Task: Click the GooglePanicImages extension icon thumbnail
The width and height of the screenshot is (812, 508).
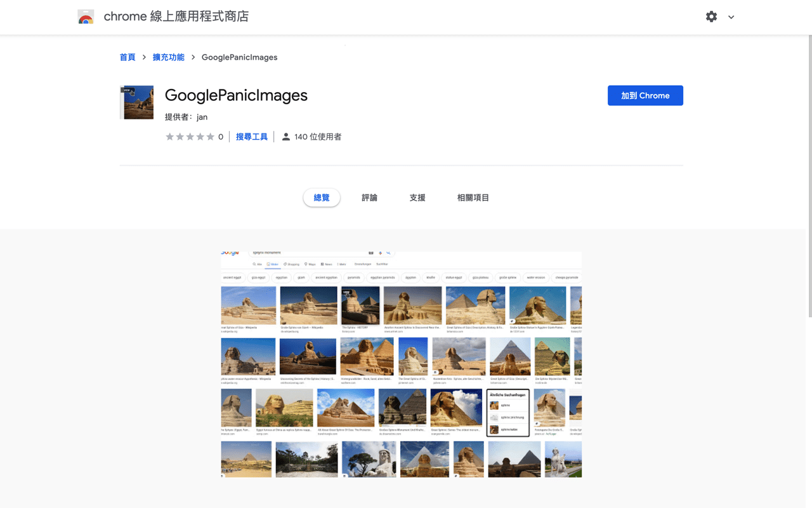Action: (x=136, y=102)
